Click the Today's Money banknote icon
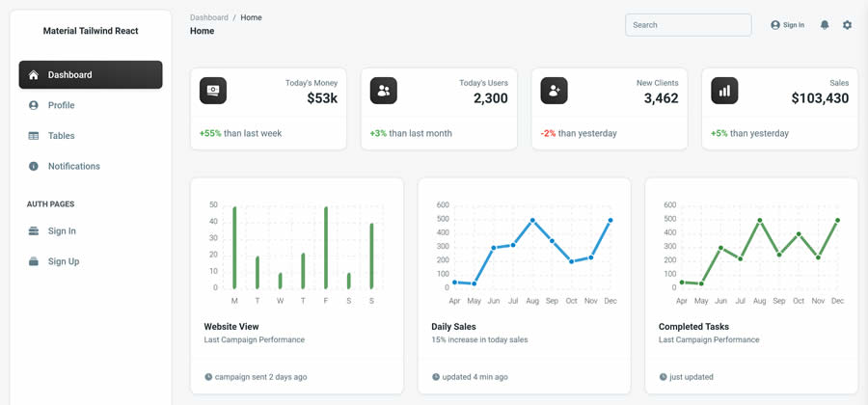The height and width of the screenshot is (405, 868). click(213, 91)
